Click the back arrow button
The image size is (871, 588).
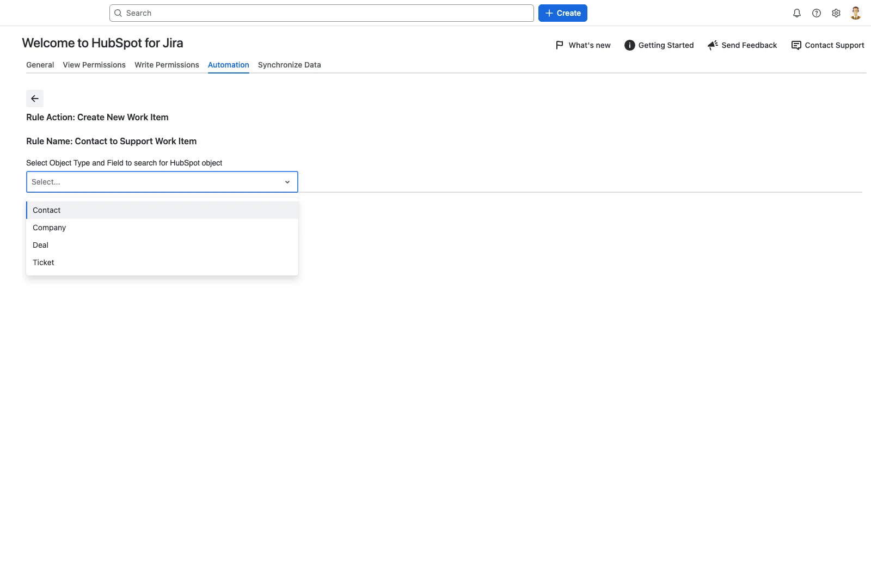pyautogui.click(x=35, y=99)
